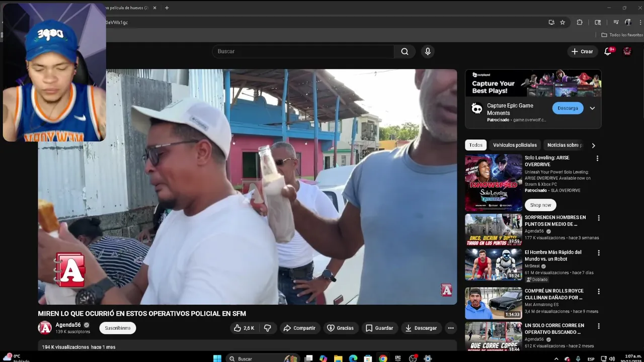644x362 pixels.
Task: Launch Copilot from the taskbar
Action: pos(323,358)
